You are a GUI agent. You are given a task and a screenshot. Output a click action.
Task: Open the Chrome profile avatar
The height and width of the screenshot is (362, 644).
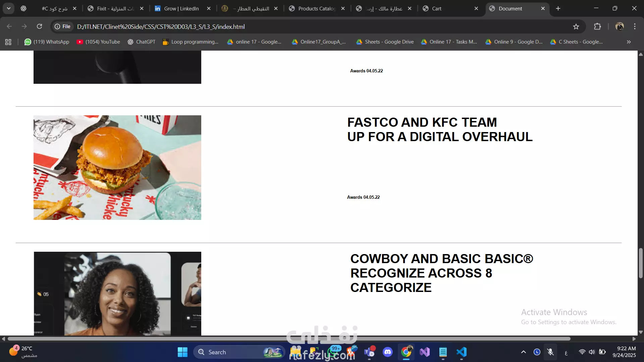pos(620,26)
